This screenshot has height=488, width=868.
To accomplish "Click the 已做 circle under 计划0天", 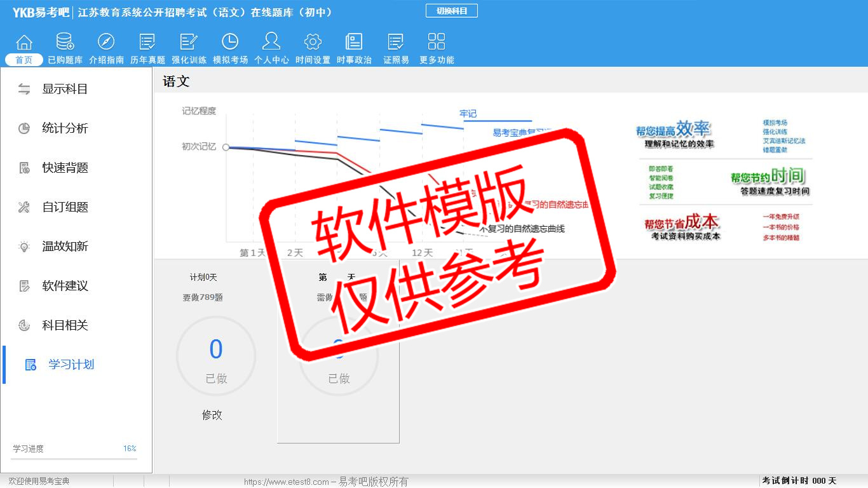I will (216, 357).
